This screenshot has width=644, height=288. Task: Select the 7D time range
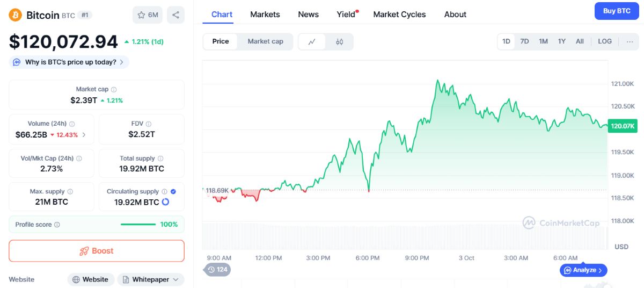click(524, 41)
